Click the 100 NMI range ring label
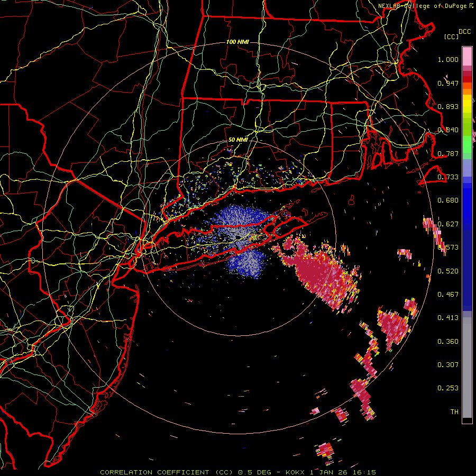Screen dimensions: 476x476 [237, 42]
